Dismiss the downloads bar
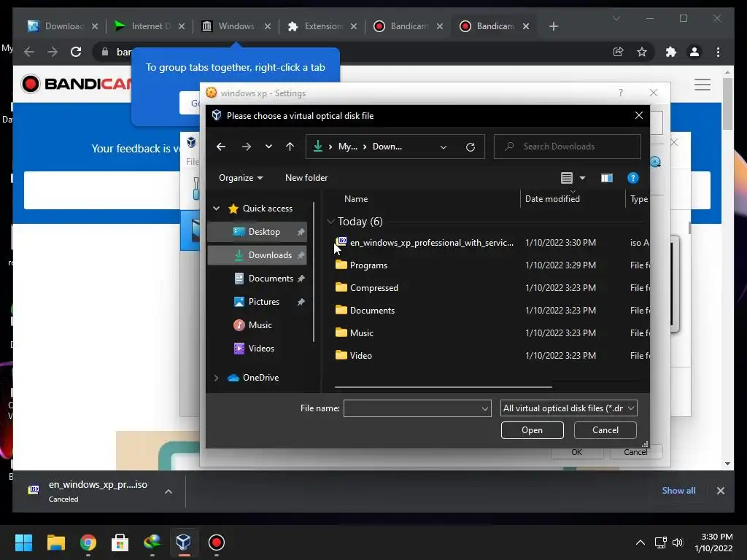747x560 pixels. click(x=720, y=491)
